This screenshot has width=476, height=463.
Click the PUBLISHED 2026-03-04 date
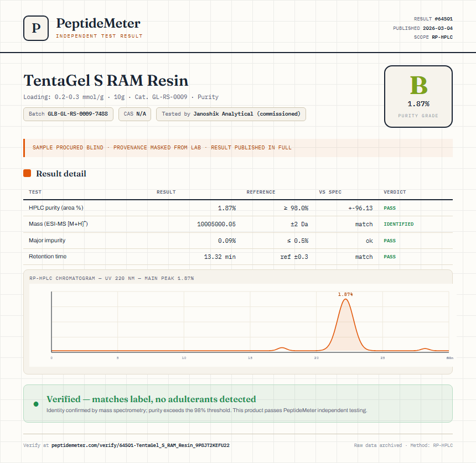422,28
